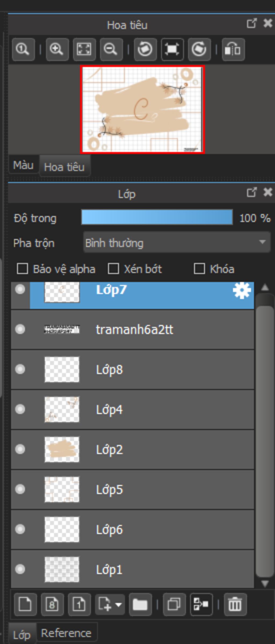Viewport: 275px width, 644px height.
Task: Check the Khóa lock checkbox
Action: point(199,269)
